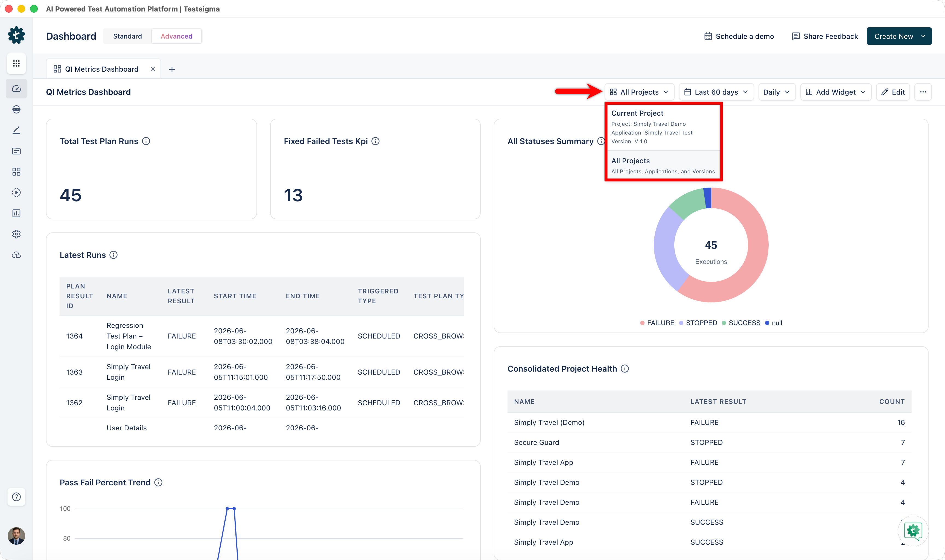Open the Dashboard gauge icon in sidebar
The height and width of the screenshot is (560, 945).
(16, 89)
